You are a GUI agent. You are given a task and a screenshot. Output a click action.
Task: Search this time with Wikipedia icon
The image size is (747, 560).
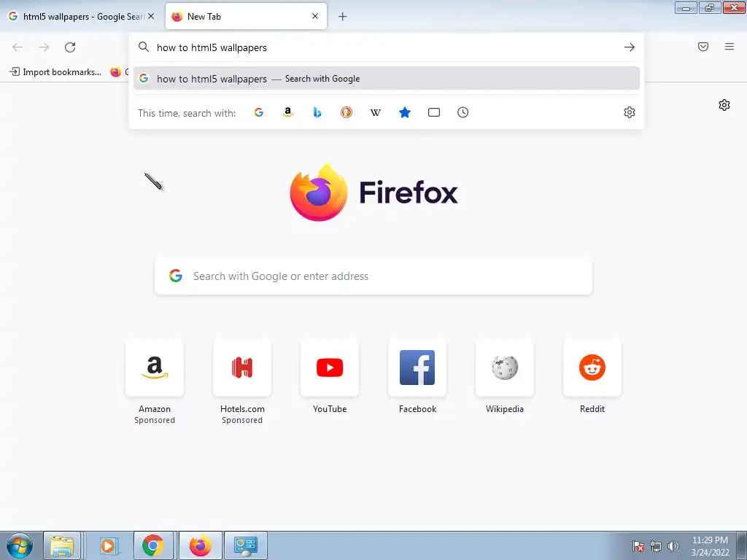coord(376,112)
